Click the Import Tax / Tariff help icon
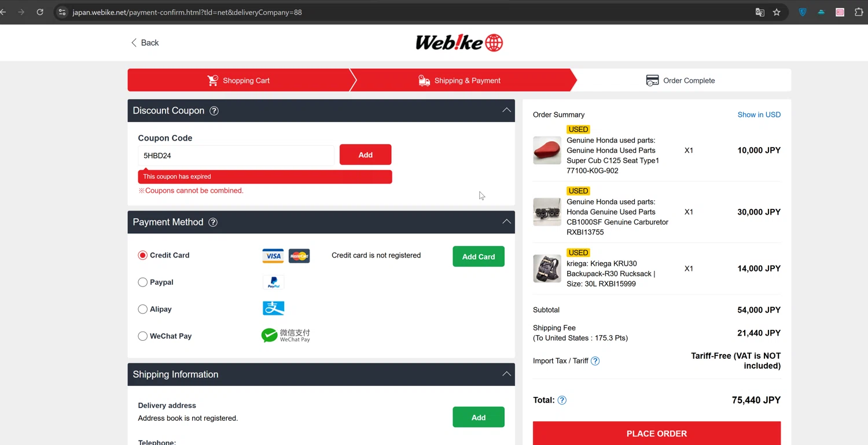Image resolution: width=868 pixels, height=445 pixels. (x=595, y=361)
